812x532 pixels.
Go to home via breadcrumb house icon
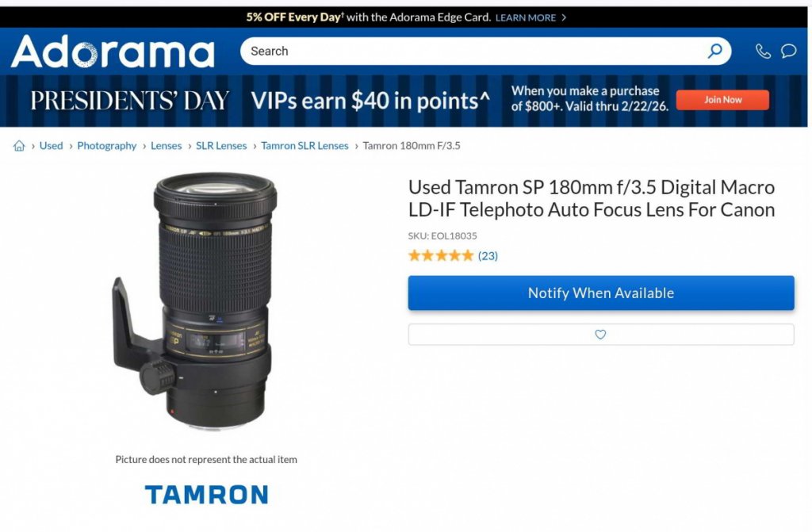coord(19,146)
